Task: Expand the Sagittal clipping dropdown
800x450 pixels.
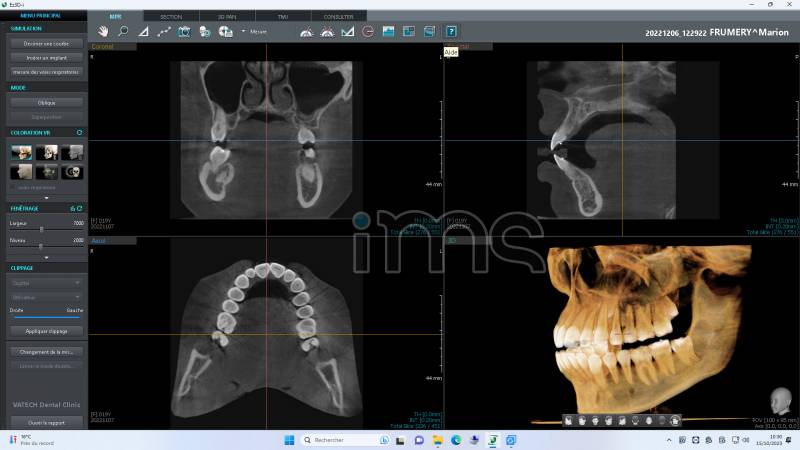Action: point(46,283)
